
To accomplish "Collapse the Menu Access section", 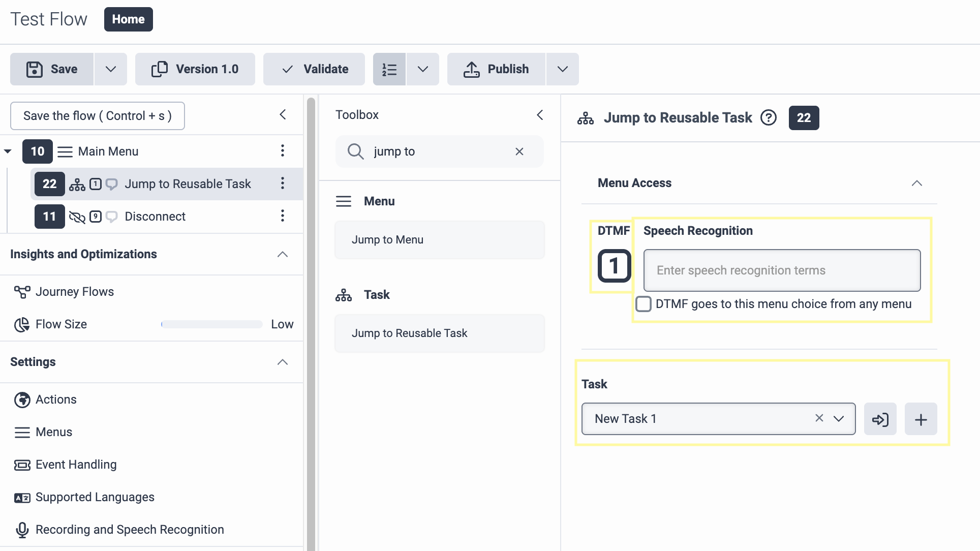I will pos(916,183).
